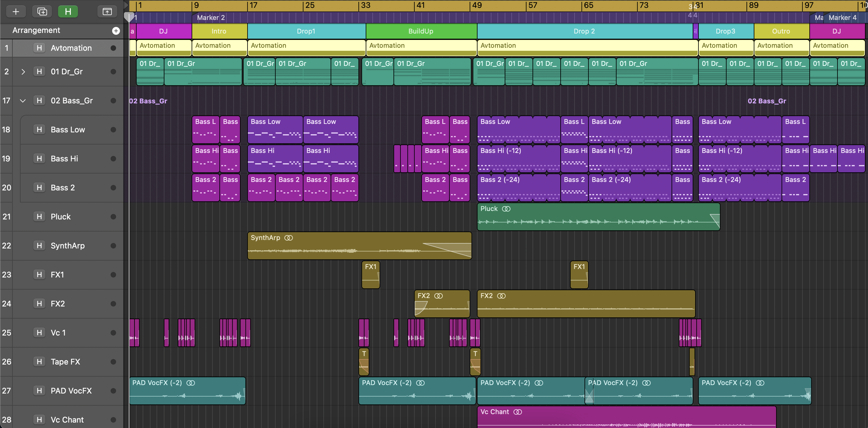Viewport: 868px width, 428px height.
Task: Select the first Bass Hi (-12) region
Action: coord(519,159)
